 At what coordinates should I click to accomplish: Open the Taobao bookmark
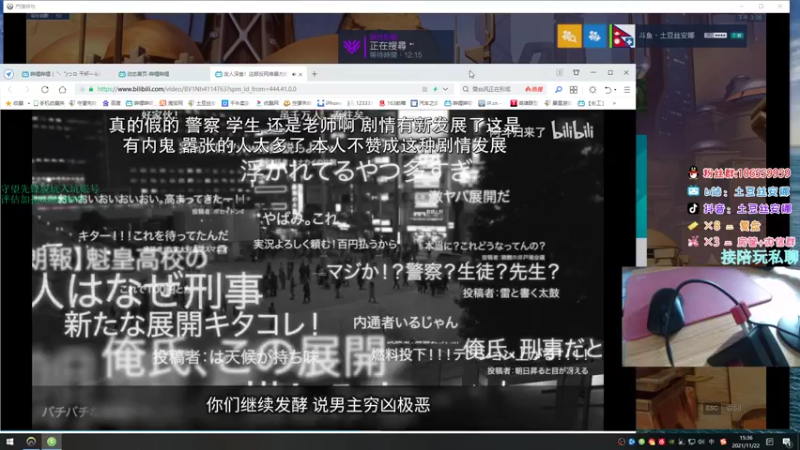[x=171, y=103]
